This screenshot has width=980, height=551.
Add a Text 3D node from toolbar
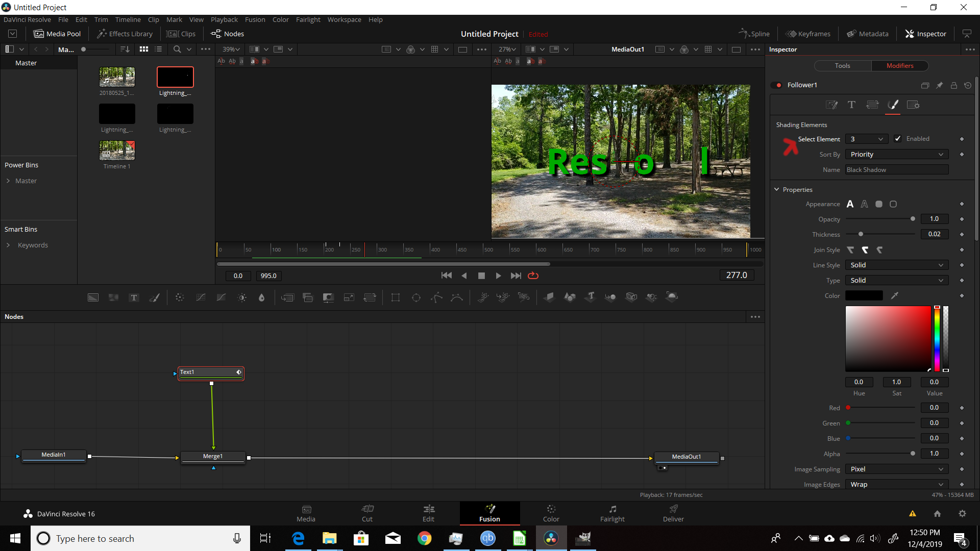pos(591,297)
